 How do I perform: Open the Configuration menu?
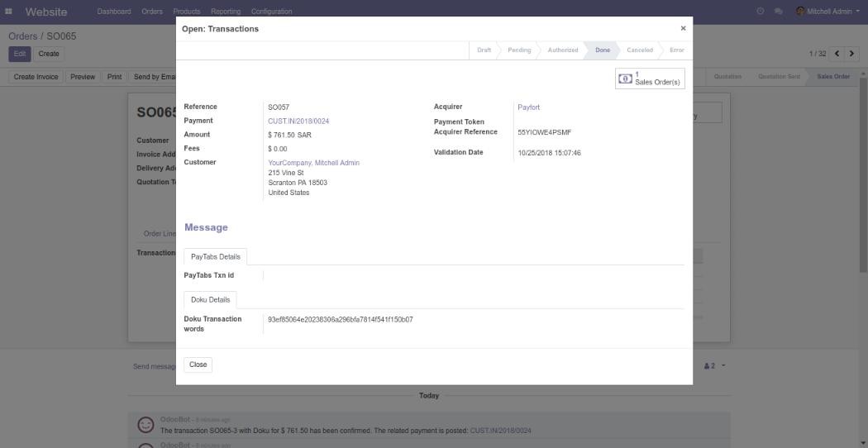pos(271,11)
